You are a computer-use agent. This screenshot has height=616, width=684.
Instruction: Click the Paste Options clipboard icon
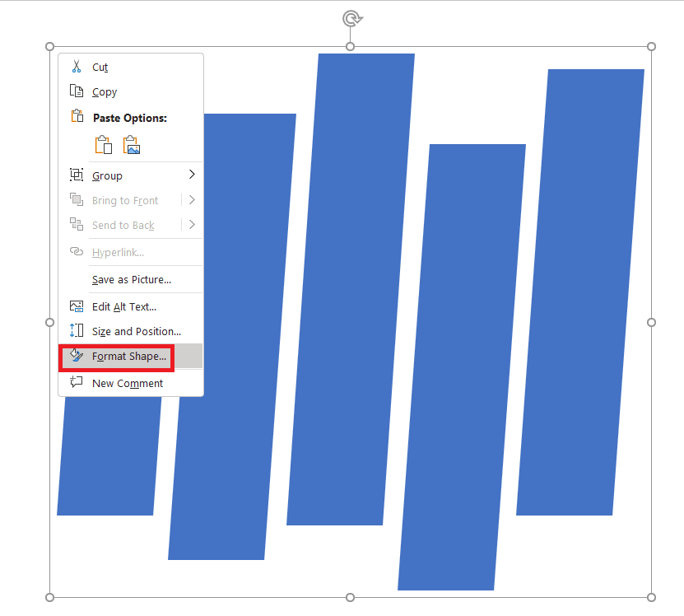tap(77, 116)
